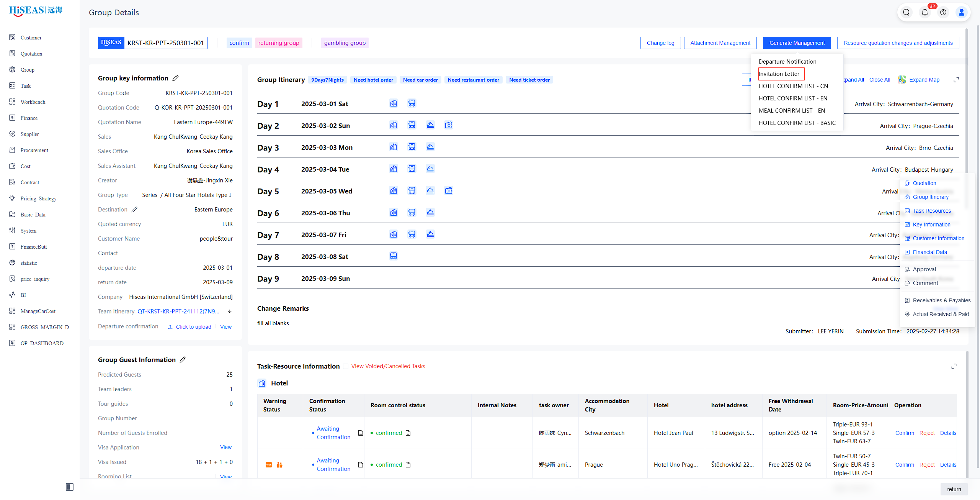980x500 pixels.
Task: Select HOTEL CONFIRM LIST - BASIC
Action: pyautogui.click(x=797, y=123)
